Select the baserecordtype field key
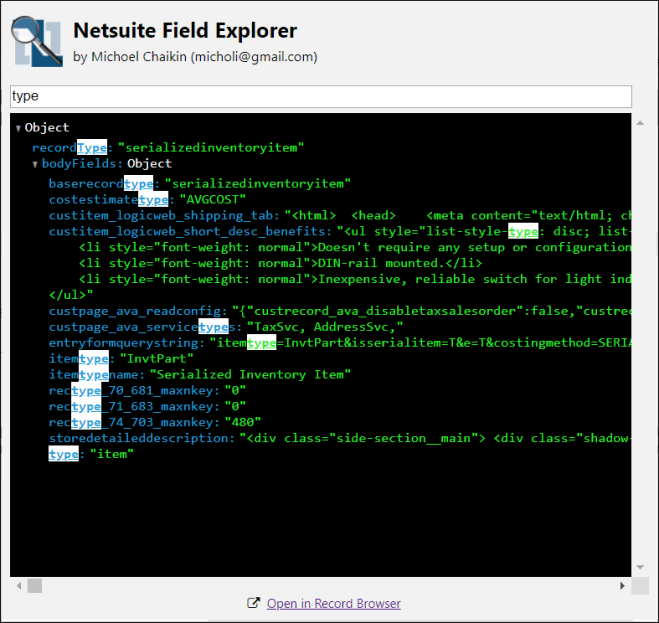Viewport: 659px width, 623px height. pos(101,184)
